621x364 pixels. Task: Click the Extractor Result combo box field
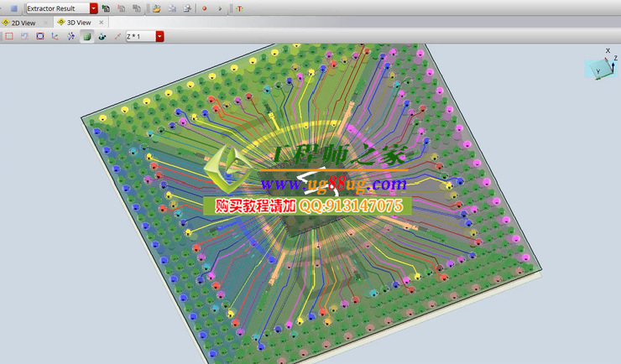(x=56, y=8)
